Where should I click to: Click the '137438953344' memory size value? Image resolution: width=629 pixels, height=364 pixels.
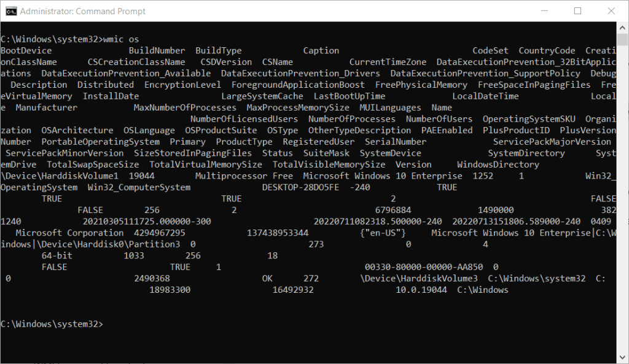278,233
